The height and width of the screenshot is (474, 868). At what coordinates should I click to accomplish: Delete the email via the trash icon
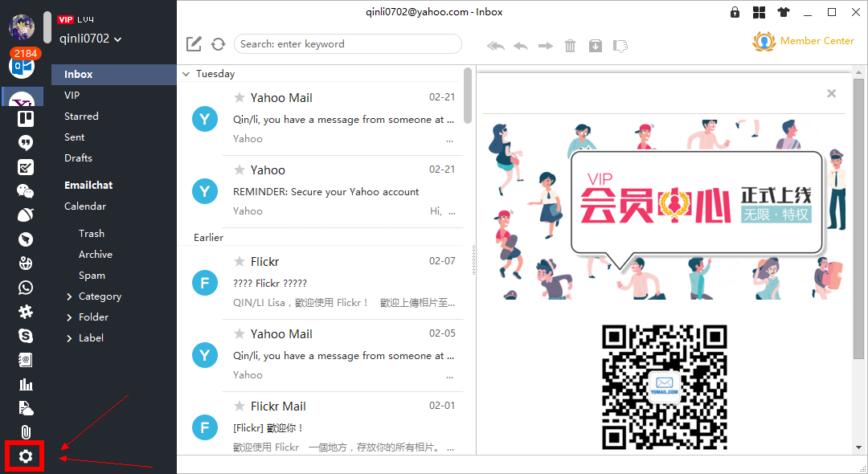click(570, 46)
